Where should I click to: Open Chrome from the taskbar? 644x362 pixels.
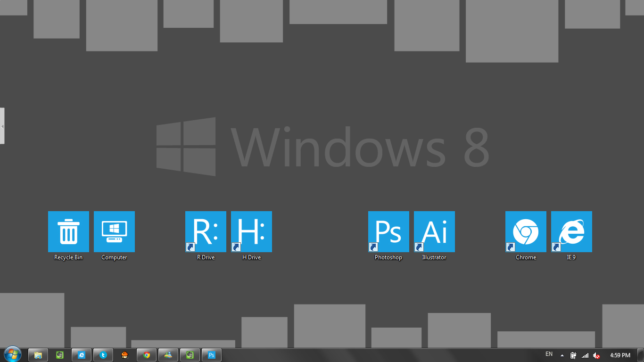click(146, 354)
